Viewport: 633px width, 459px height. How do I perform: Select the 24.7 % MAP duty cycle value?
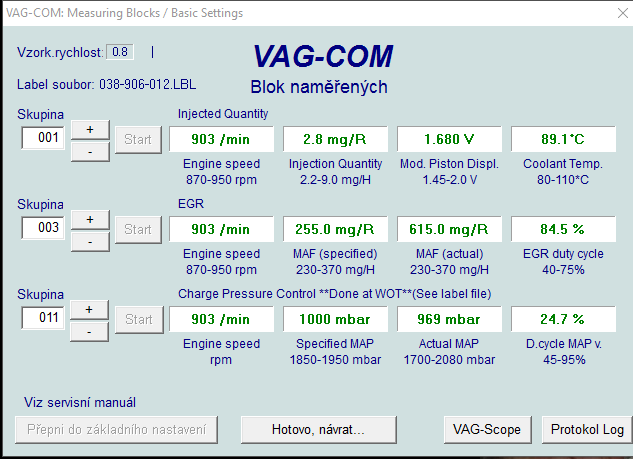tap(563, 319)
